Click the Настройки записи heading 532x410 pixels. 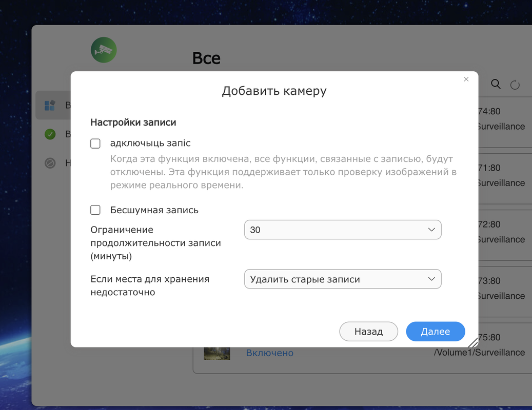coord(133,122)
